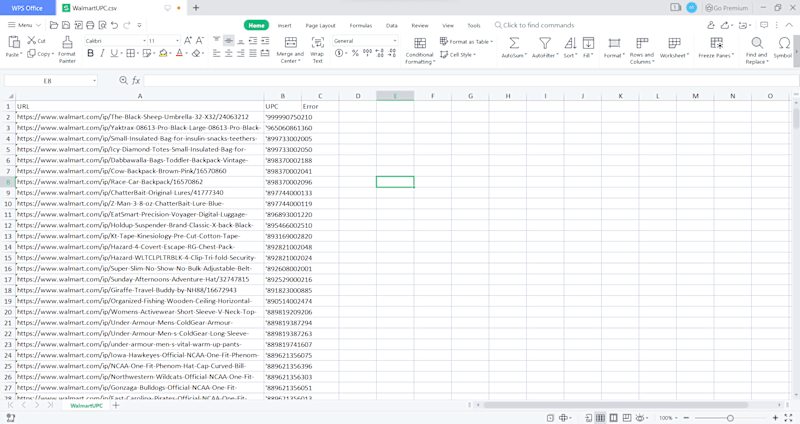Apply percent style to cell
Image resolution: width=800 pixels, height=424 pixels.
click(355, 53)
